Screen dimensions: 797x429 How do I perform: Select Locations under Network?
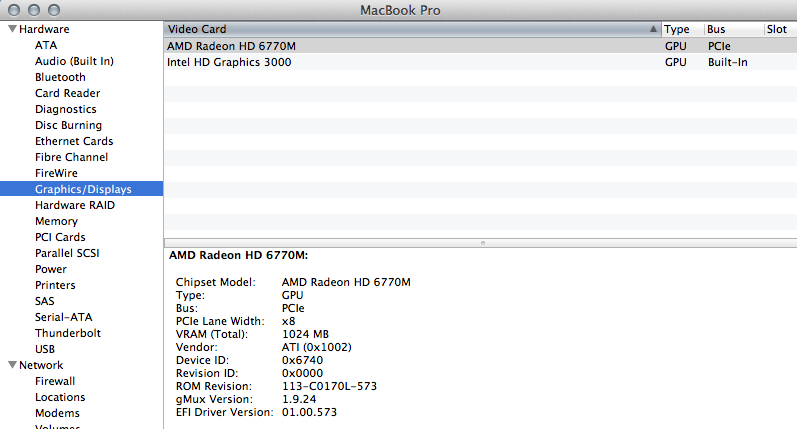coord(60,397)
